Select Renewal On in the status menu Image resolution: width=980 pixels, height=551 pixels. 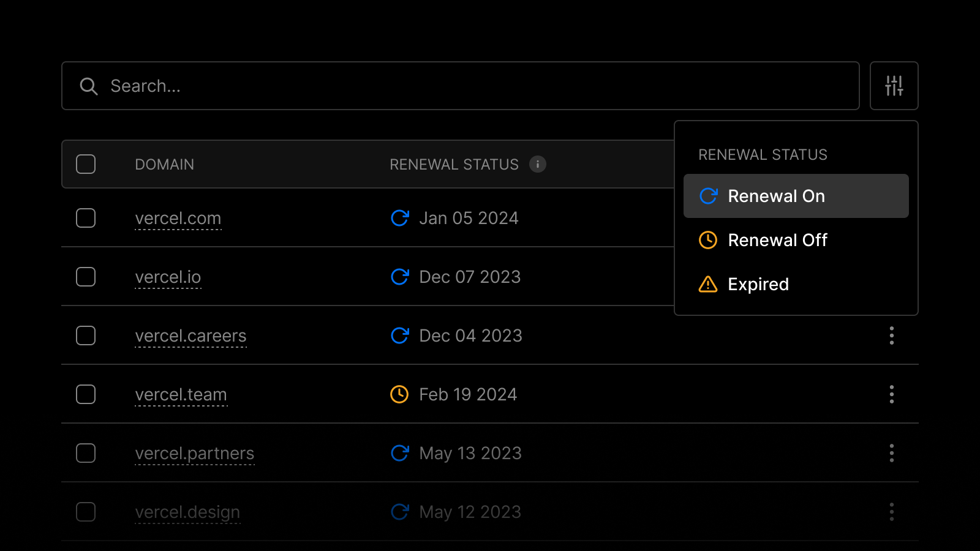click(x=776, y=196)
